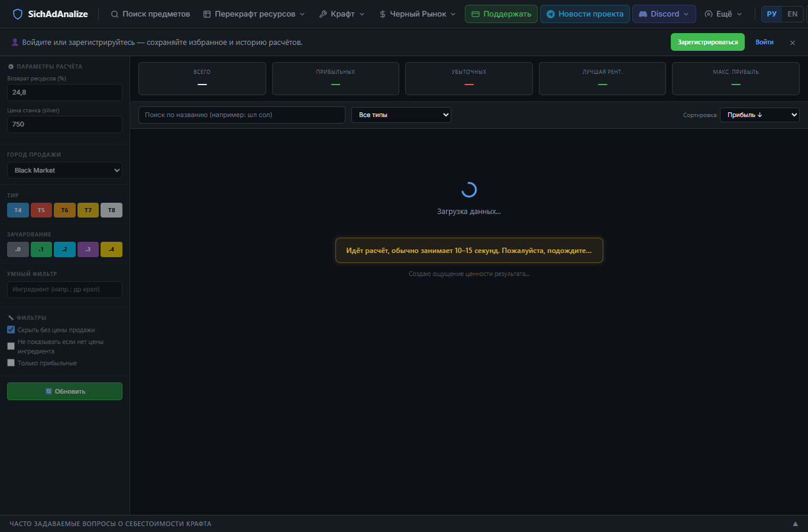Click the refresh icon in Обновить button
Image resolution: width=808 pixels, height=532 pixels.
(49, 391)
